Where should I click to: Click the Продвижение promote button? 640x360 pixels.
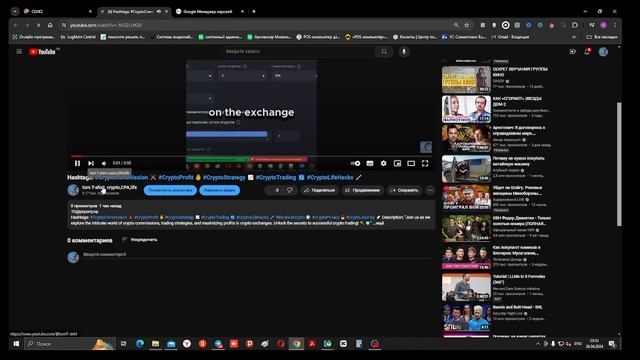pyautogui.click(x=362, y=190)
